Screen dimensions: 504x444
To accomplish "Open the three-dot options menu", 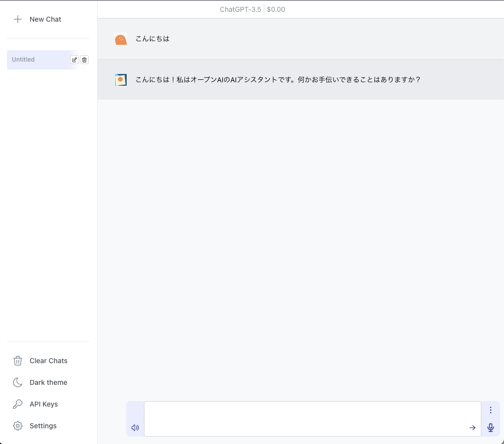I will pos(490,410).
